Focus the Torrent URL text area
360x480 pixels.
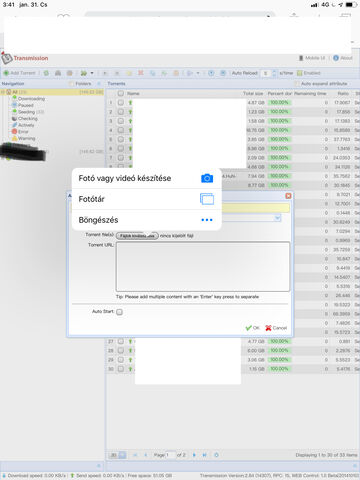[203, 267]
